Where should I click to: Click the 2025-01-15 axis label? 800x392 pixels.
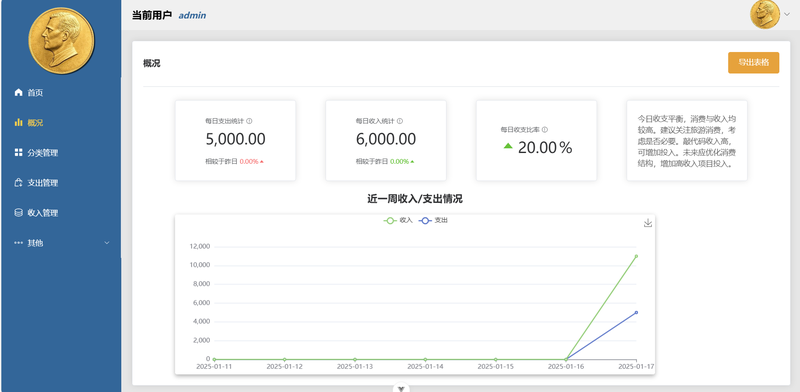(x=495, y=366)
